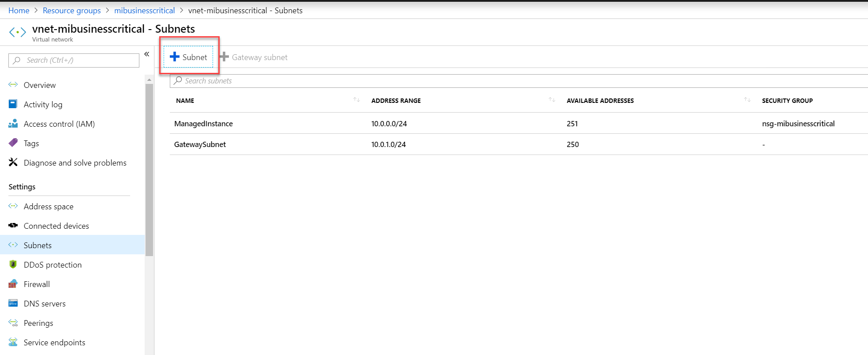Click the Overview icon in sidebar
Screen dimensions: 868x355
tap(13, 85)
